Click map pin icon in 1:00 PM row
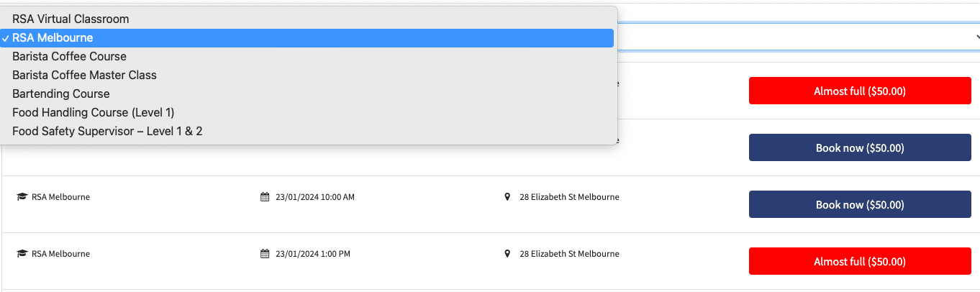This screenshot has width=980, height=292. coord(507,254)
